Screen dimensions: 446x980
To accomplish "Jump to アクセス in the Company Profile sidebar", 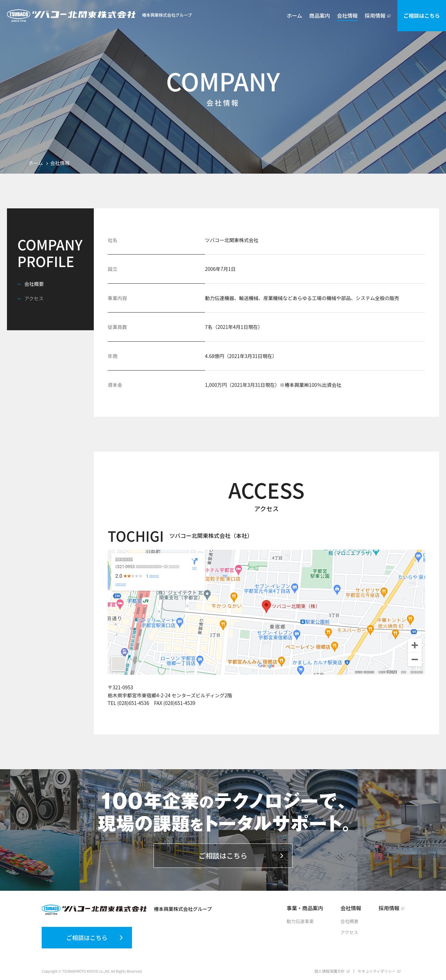I will pos(34,299).
